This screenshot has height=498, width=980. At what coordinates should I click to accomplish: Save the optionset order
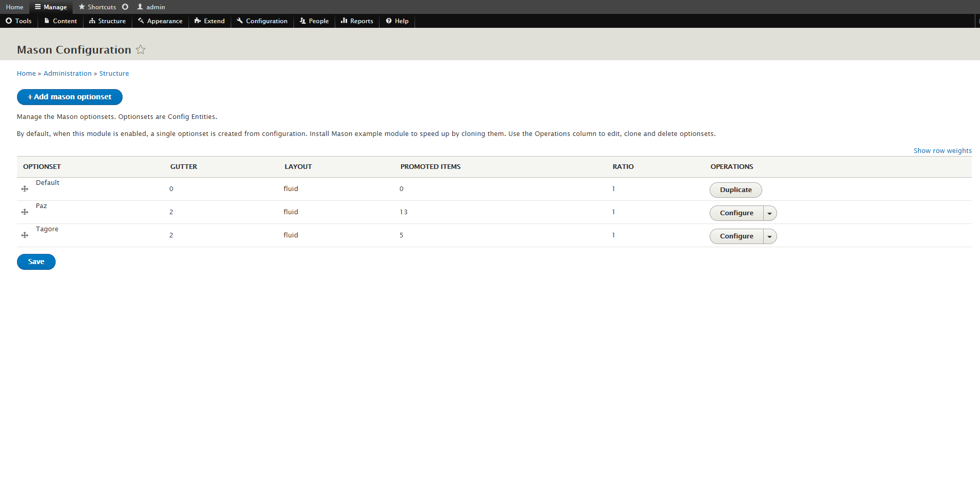coord(36,262)
